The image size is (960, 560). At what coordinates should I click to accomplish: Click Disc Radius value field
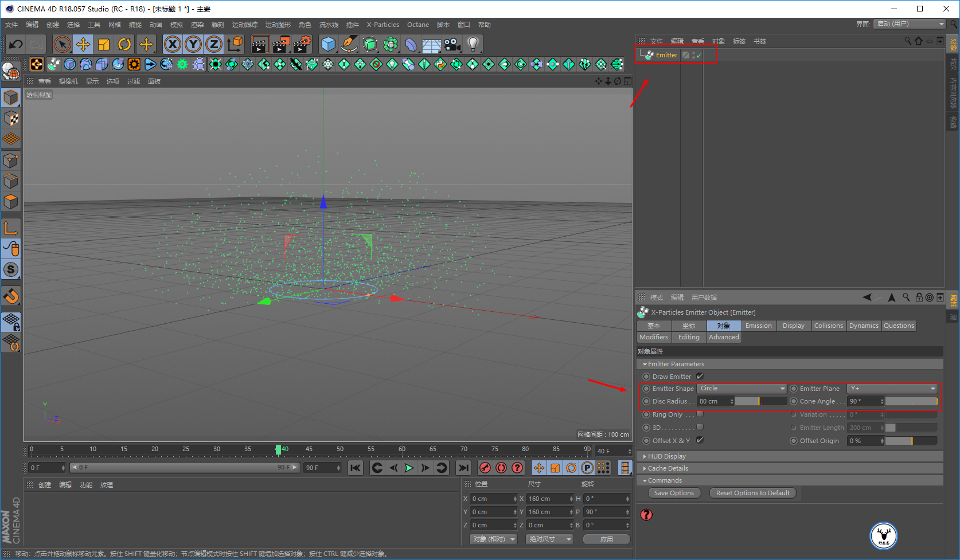tap(713, 401)
